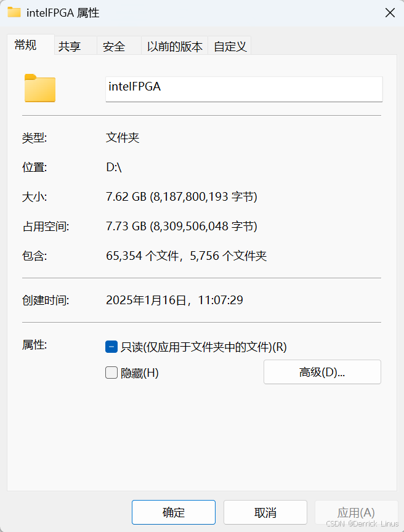404x532 pixels.
Task: Click the folder icon in the title bar
Action: click(14, 12)
